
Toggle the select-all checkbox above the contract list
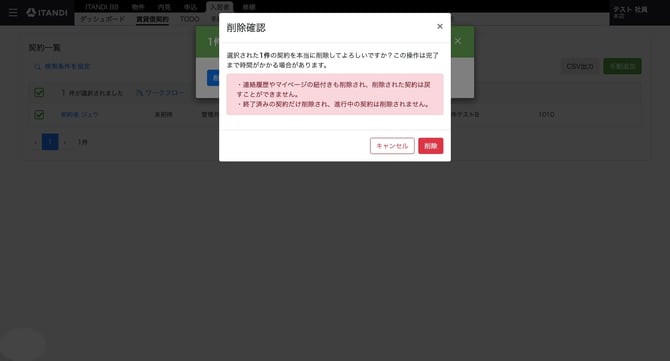pos(39,92)
